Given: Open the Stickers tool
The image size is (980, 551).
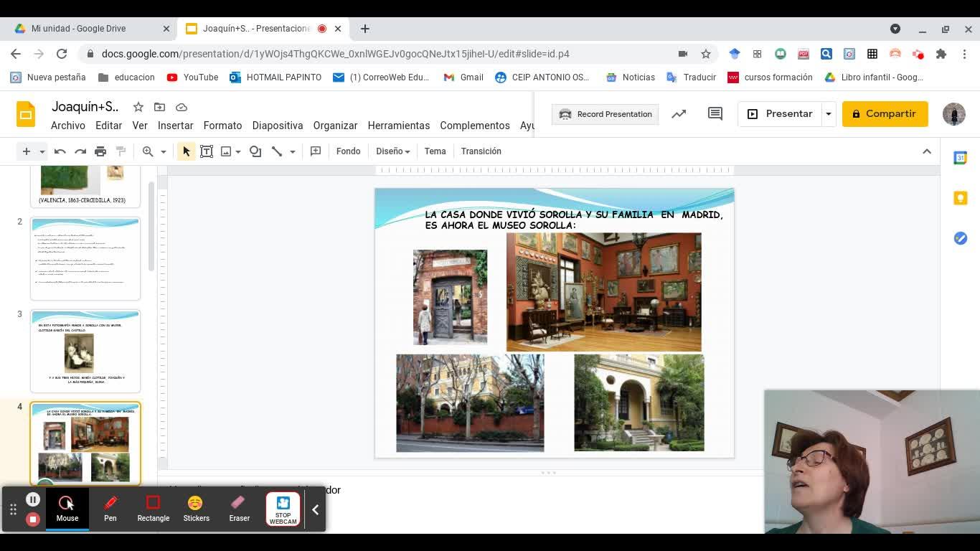Looking at the screenshot, I should pos(196,509).
